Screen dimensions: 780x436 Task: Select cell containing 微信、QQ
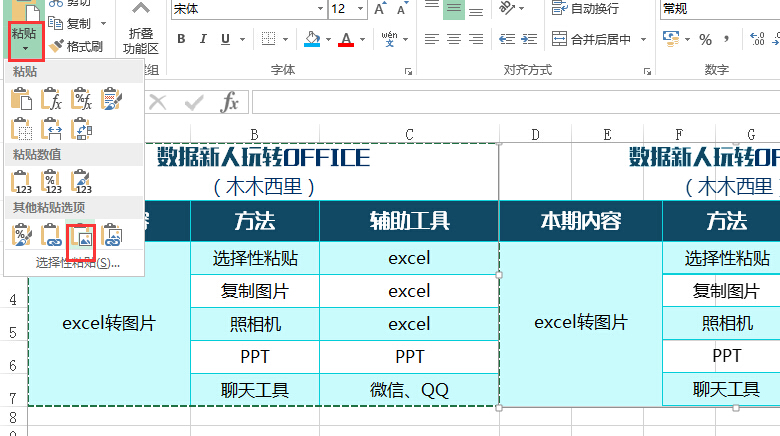click(409, 390)
